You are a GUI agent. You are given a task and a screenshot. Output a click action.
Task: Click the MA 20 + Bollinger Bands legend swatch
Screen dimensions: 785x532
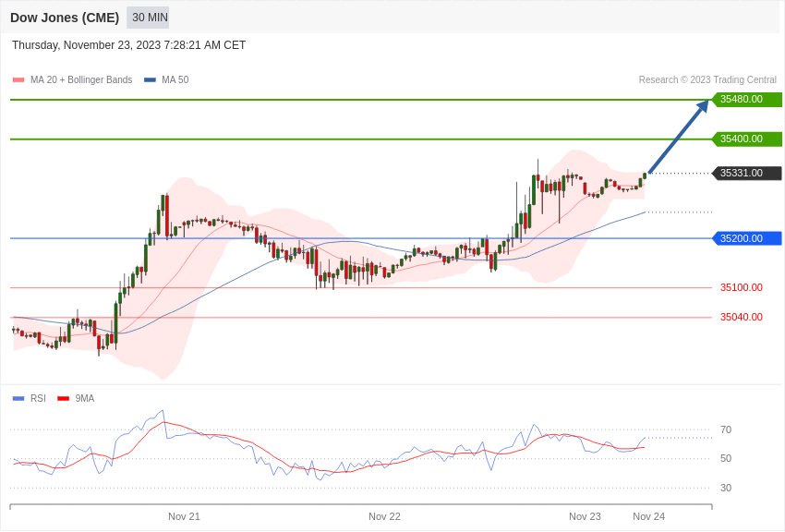(x=18, y=80)
